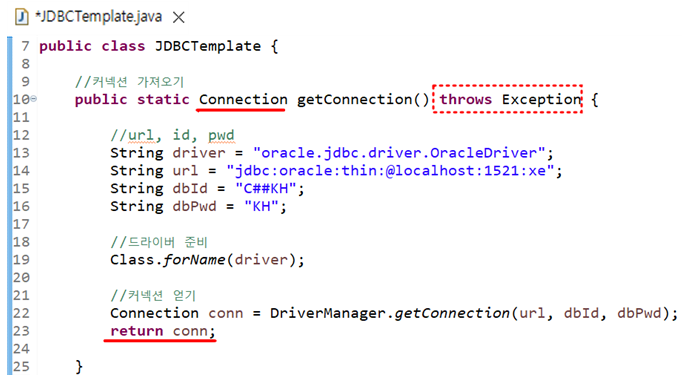Click the italic getConnection call on line 22
Image resolution: width=682 pixels, height=375 pixels.
[452, 313]
